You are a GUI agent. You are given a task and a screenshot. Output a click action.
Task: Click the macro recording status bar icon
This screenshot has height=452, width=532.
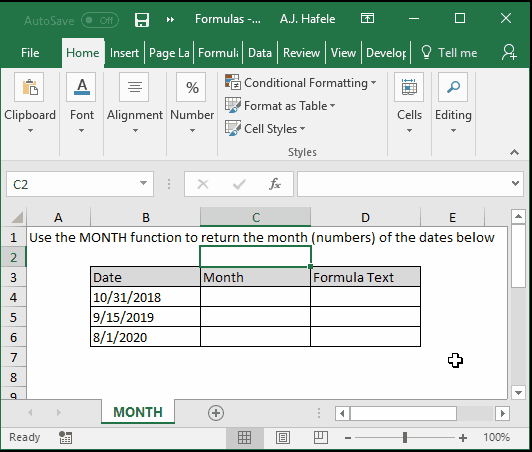(65, 437)
